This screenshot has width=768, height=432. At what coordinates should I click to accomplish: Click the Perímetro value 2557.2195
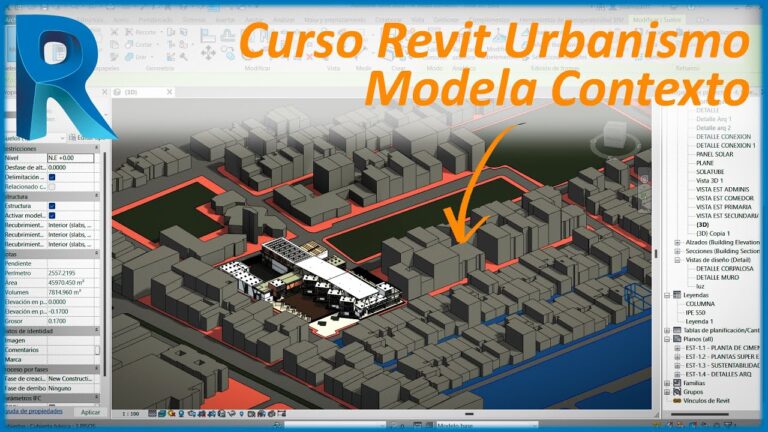(x=73, y=273)
